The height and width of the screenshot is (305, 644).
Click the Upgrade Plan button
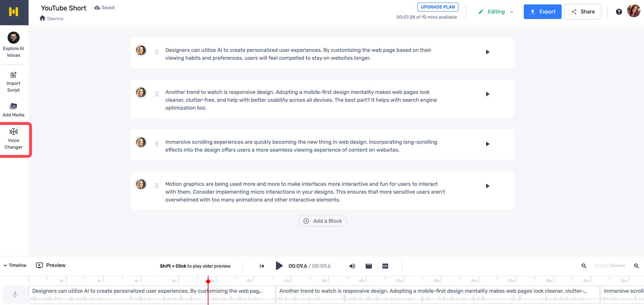pyautogui.click(x=438, y=7)
